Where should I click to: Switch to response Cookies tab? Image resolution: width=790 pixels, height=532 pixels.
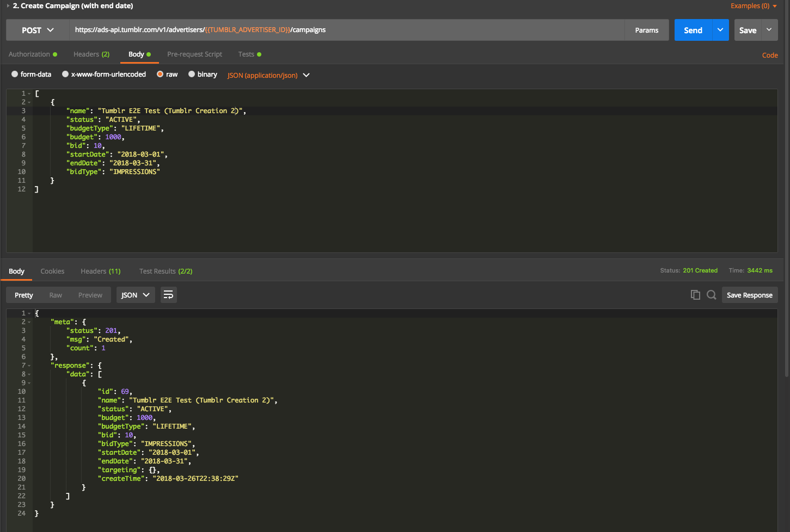(52, 271)
